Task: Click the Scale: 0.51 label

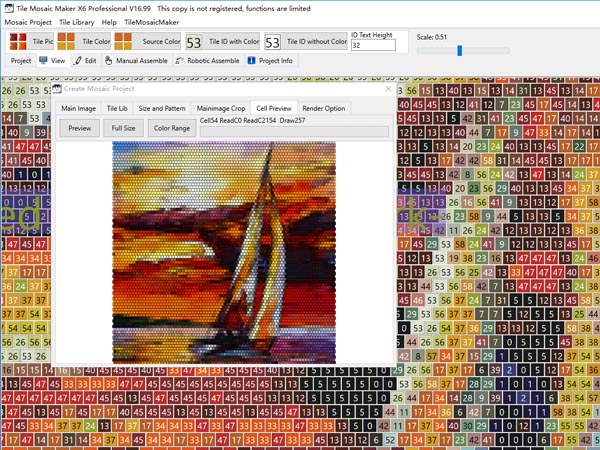Action: click(x=432, y=37)
